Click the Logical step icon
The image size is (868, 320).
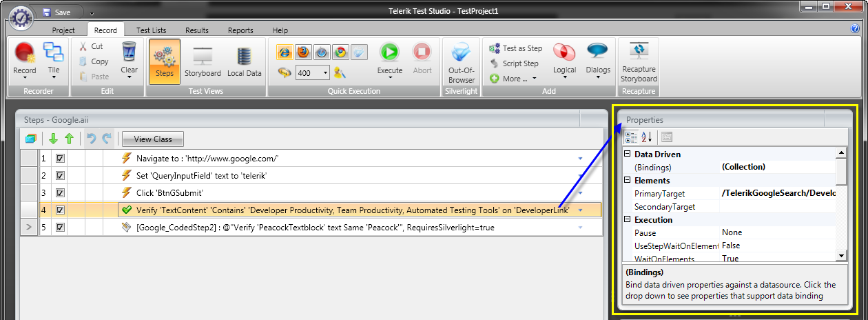tap(565, 52)
